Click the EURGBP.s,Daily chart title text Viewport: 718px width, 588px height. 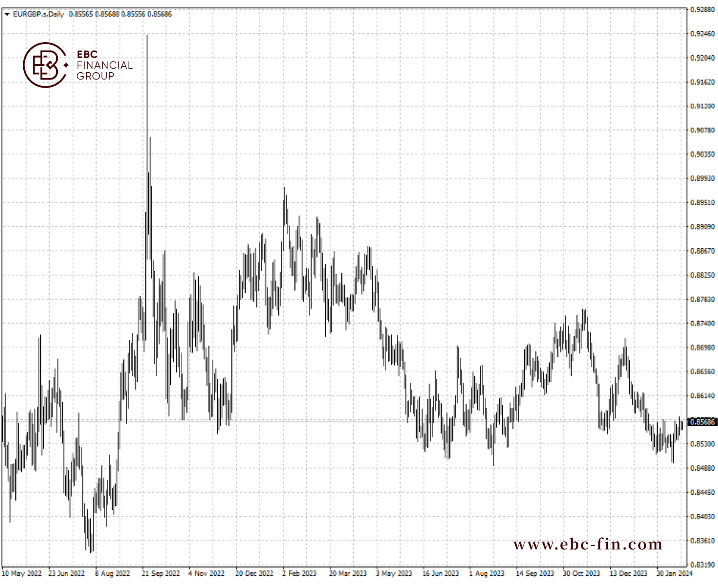[39, 14]
